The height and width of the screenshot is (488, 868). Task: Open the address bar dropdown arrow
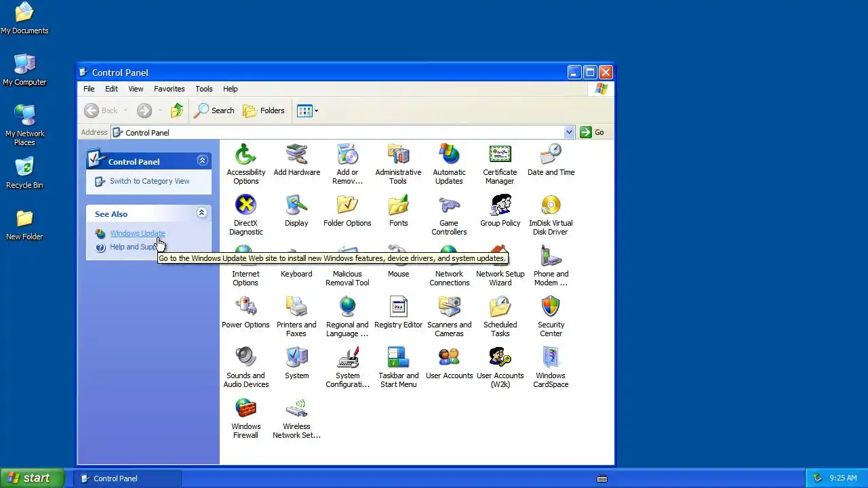(x=569, y=132)
